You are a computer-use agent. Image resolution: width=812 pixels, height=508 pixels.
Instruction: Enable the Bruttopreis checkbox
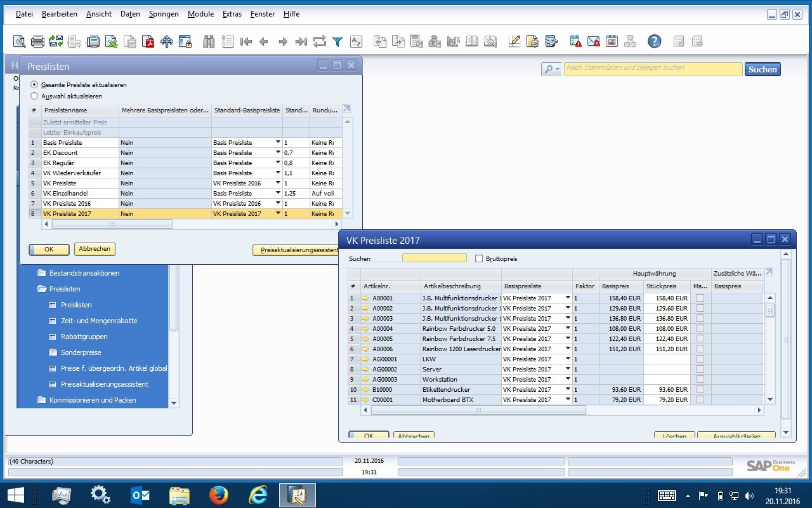pos(480,258)
